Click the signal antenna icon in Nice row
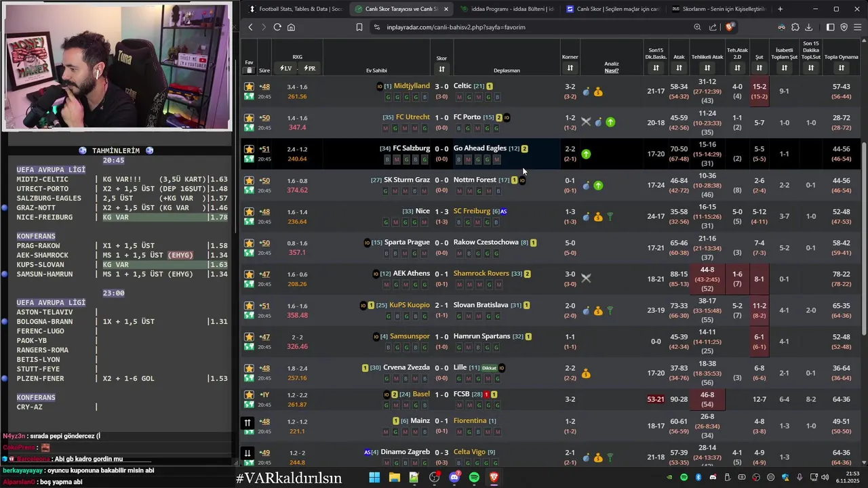 click(610, 217)
